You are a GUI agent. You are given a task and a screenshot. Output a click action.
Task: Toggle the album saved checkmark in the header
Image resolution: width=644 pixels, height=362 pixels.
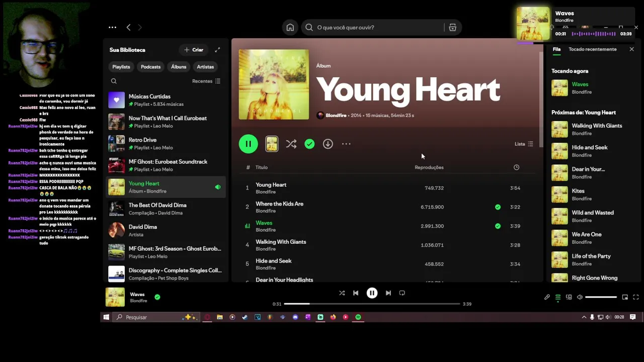pyautogui.click(x=309, y=144)
